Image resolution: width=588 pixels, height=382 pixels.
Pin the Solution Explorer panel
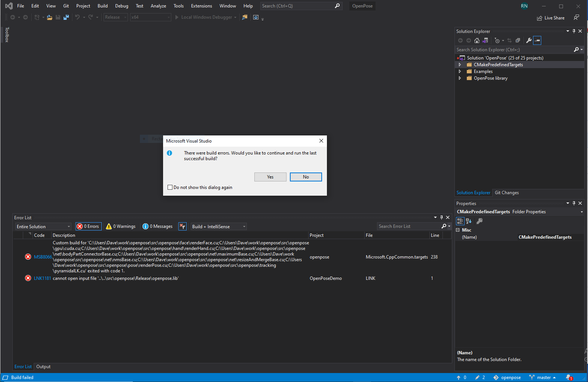[x=574, y=31]
